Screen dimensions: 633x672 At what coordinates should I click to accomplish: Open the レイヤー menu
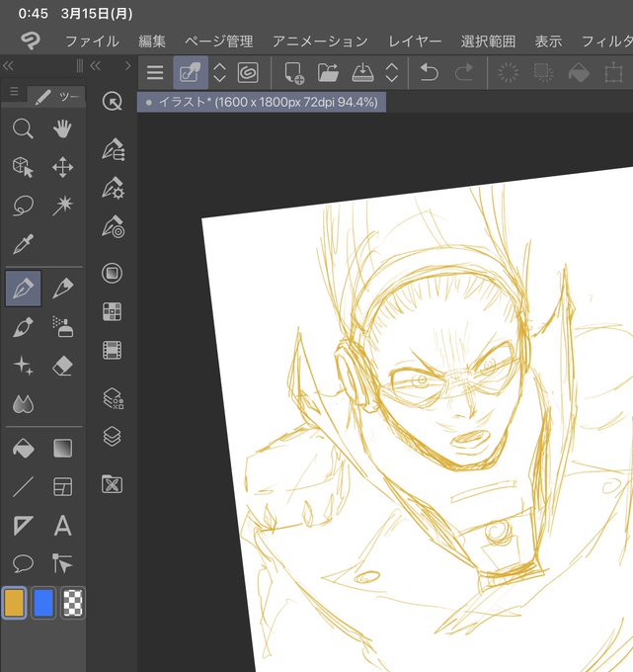click(x=415, y=42)
